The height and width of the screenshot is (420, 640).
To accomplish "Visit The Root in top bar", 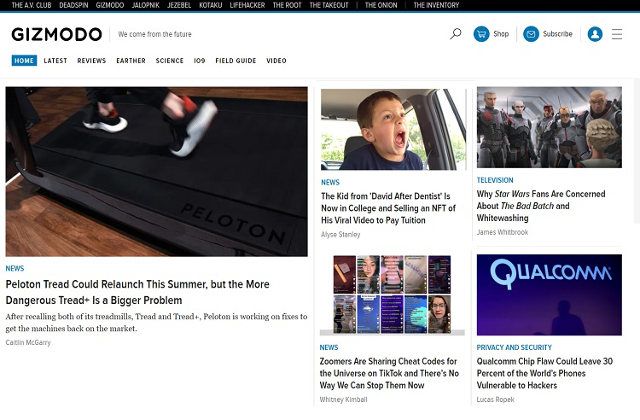I will [287, 5].
